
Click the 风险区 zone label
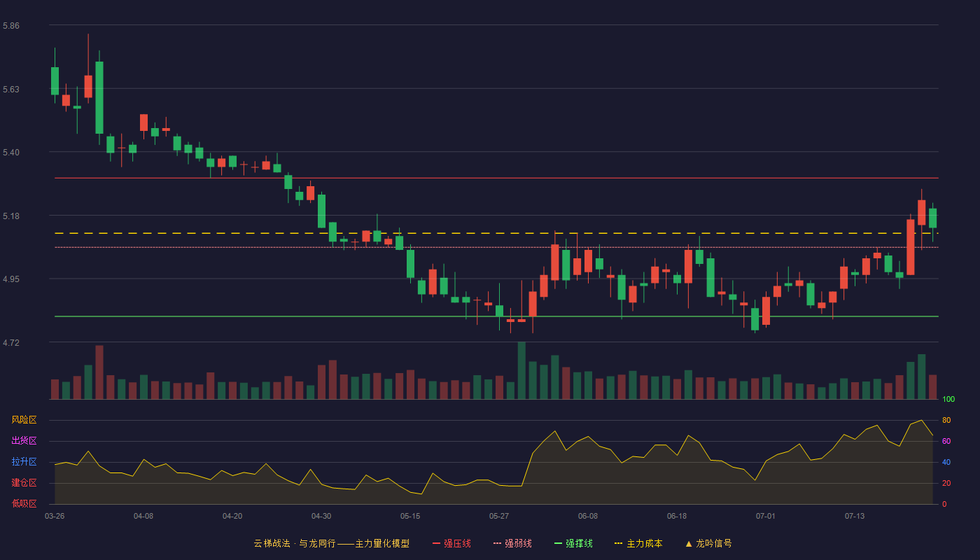[24, 420]
